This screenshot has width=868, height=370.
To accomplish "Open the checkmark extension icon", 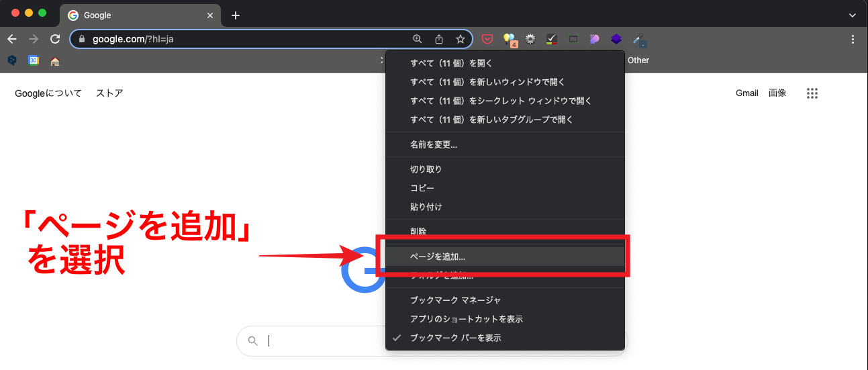I will coord(552,39).
